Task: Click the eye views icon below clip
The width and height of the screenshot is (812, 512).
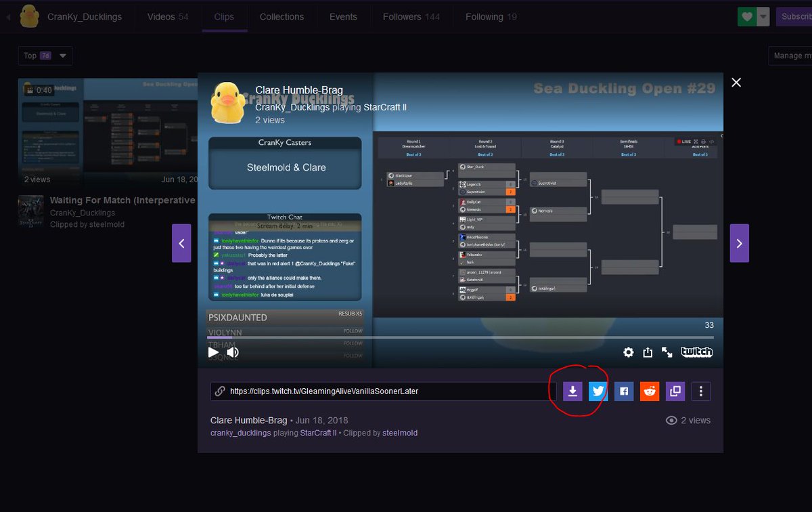Action: click(671, 421)
